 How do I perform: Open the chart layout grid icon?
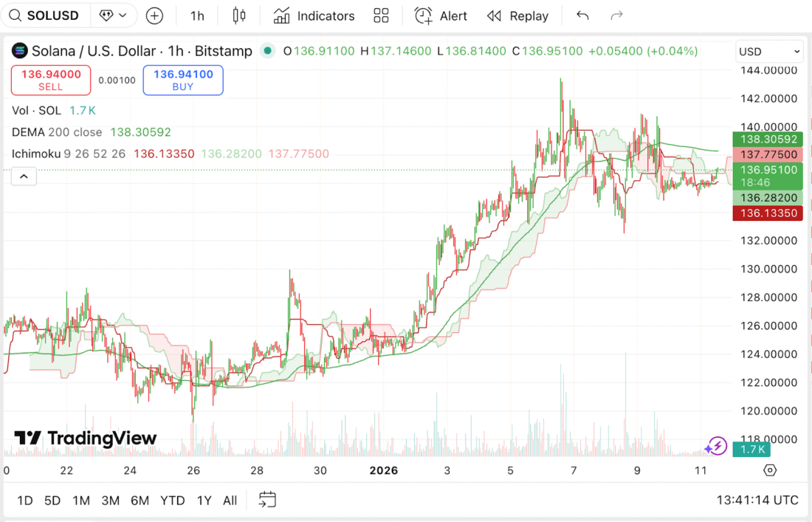[x=381, y=16]
